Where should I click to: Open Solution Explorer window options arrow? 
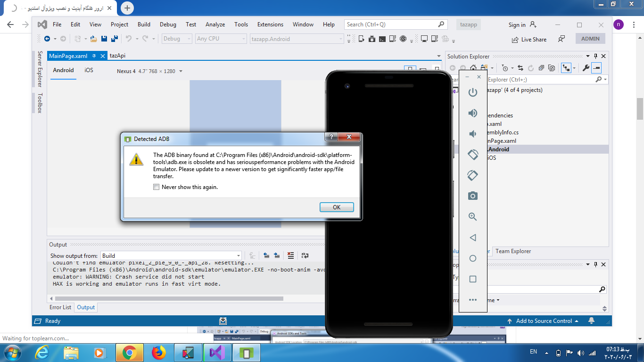587,56
